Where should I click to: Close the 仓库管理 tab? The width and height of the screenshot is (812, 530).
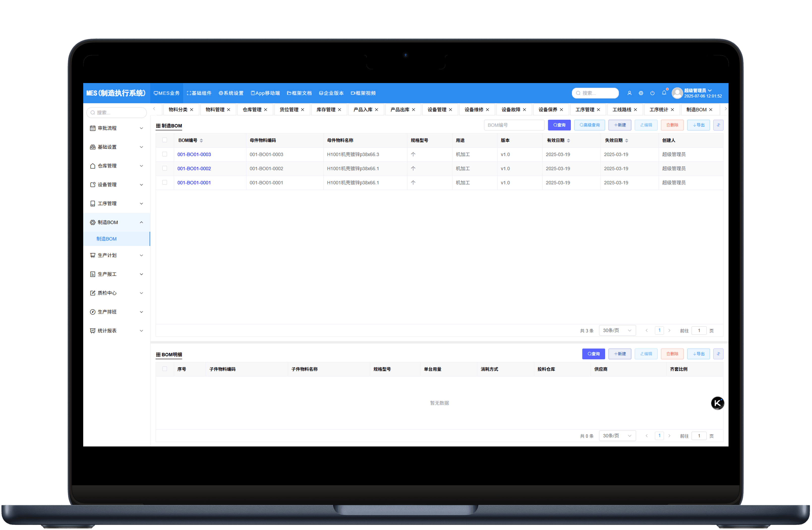266,110
